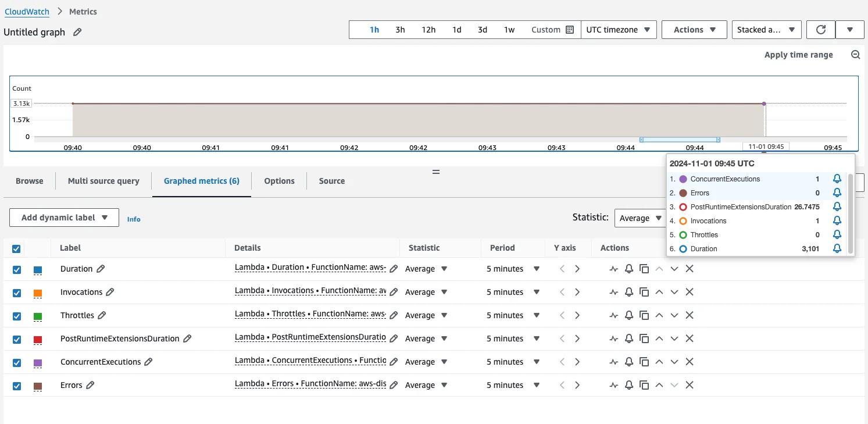The image size is (868, 424).
Task: Navigate to CloudWatch via the breadcrumb link
Action: [27, 11]
